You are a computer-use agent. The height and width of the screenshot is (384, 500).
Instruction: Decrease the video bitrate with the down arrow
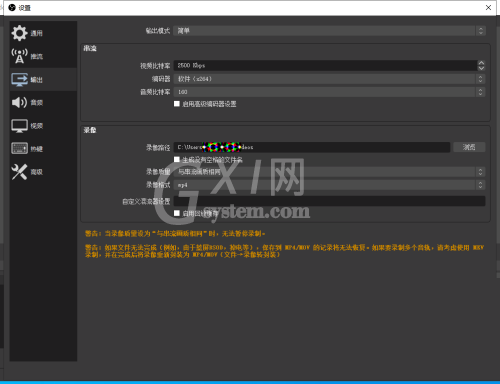(481, 68)
